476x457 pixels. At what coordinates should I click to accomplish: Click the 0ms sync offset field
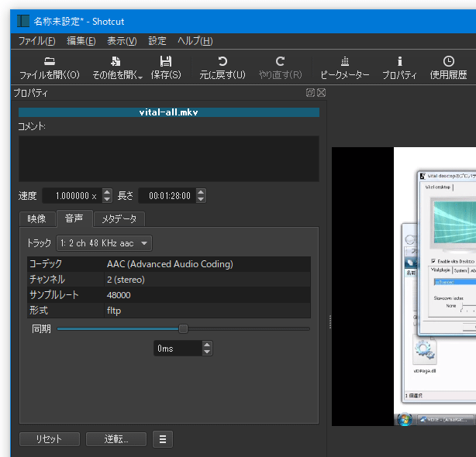coord(178,349)
